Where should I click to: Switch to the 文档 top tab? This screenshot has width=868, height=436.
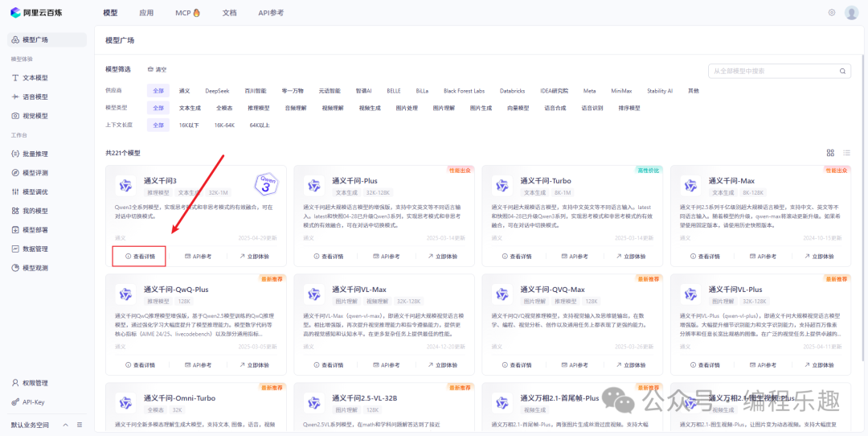[229, 13]
